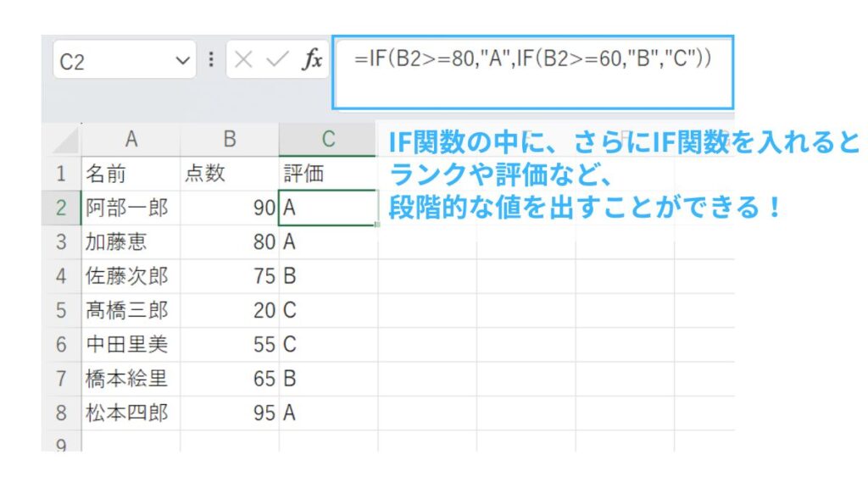The height and width of the screenshot is (488, 868).
Task: Open Insert Function fx icon
Action: 312,59
